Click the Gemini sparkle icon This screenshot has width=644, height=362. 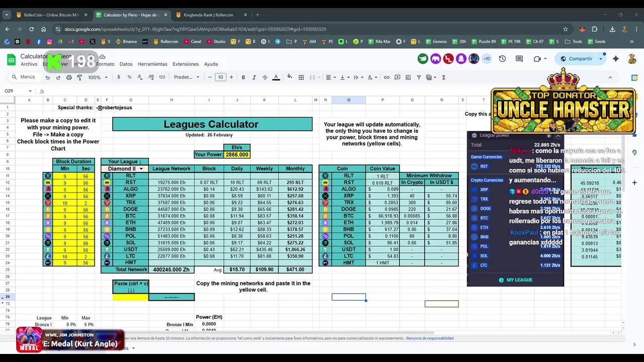(x=616, y=59)
